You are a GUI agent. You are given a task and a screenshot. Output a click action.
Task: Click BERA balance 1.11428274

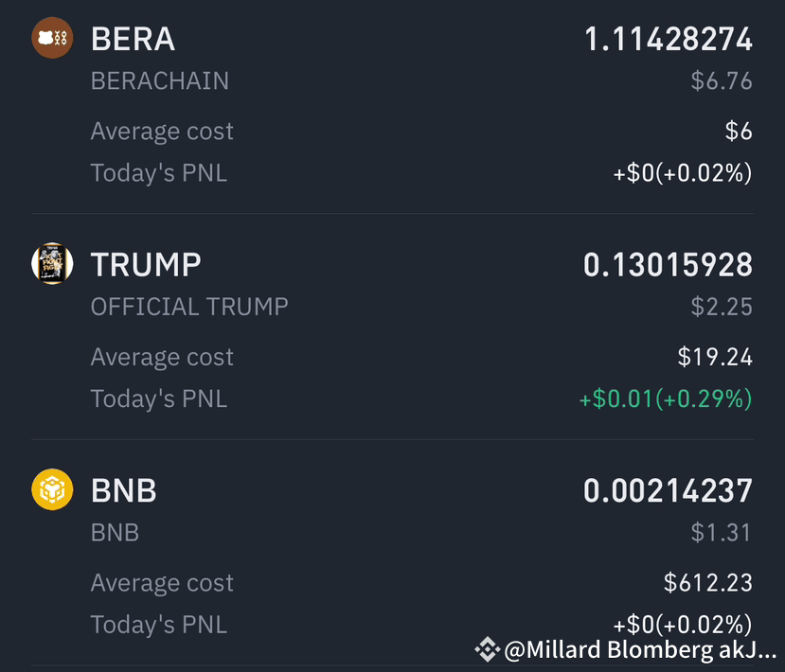[669, 39]
